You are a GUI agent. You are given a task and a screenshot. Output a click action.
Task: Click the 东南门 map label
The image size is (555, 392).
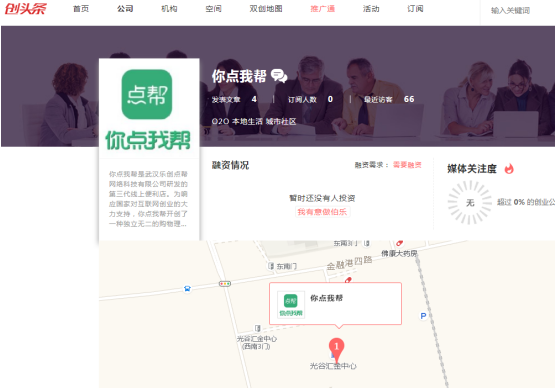point(286,266)
